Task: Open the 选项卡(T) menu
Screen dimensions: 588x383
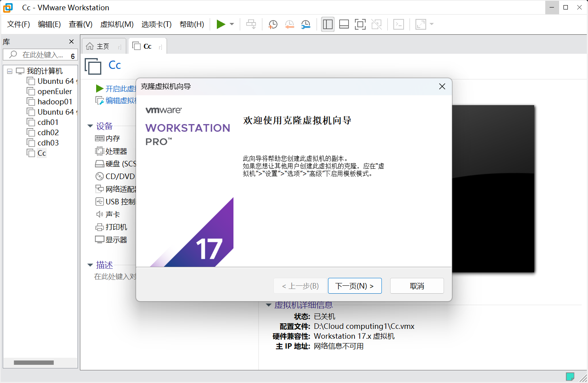Action: pyautogui.click(x=157, y=25)
